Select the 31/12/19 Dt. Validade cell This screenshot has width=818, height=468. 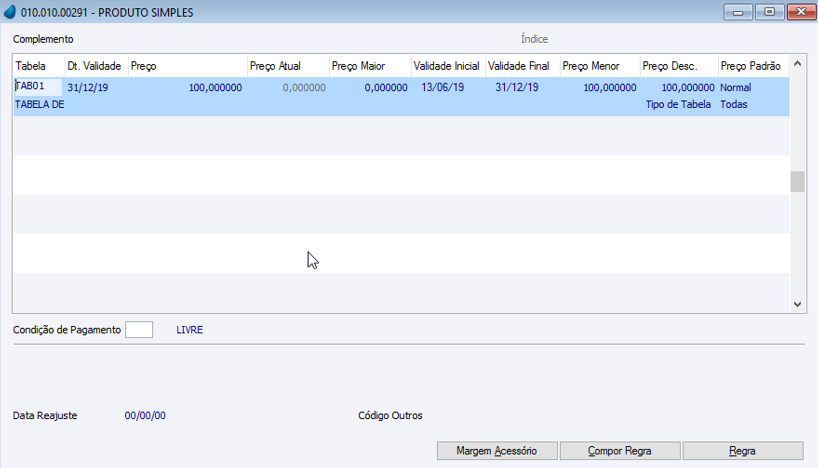pos(88,88)
